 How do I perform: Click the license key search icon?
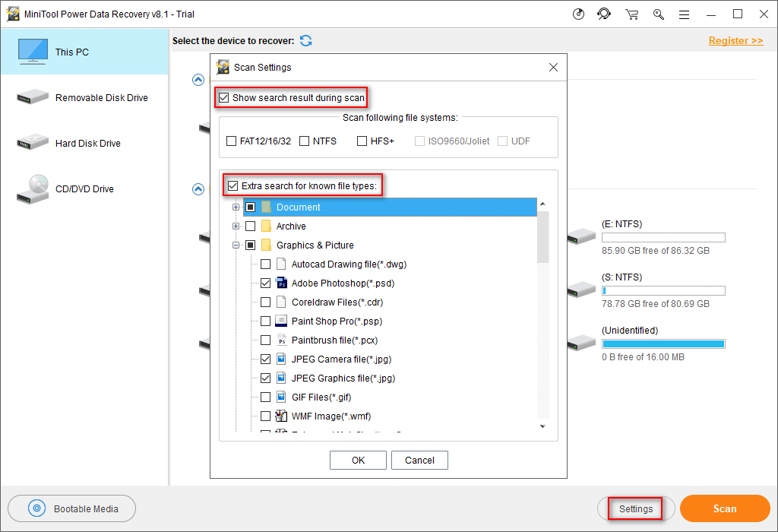(x=658, y=14)
